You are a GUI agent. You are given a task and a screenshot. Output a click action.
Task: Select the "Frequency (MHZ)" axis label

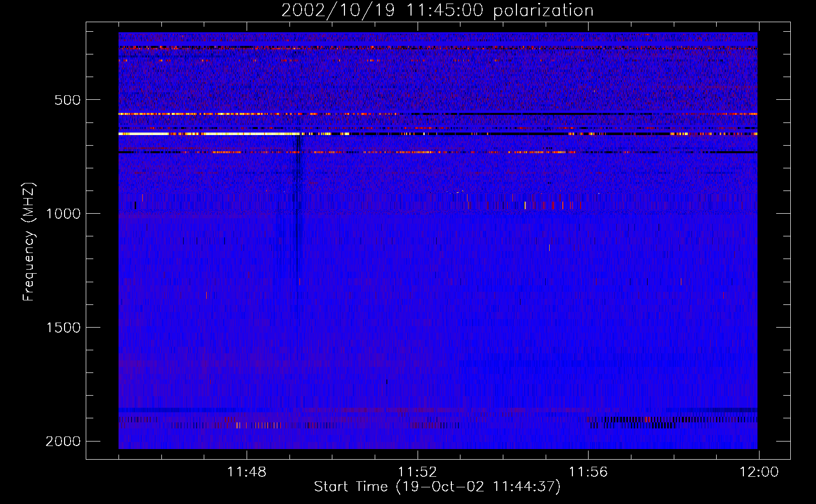coord(29,241)
